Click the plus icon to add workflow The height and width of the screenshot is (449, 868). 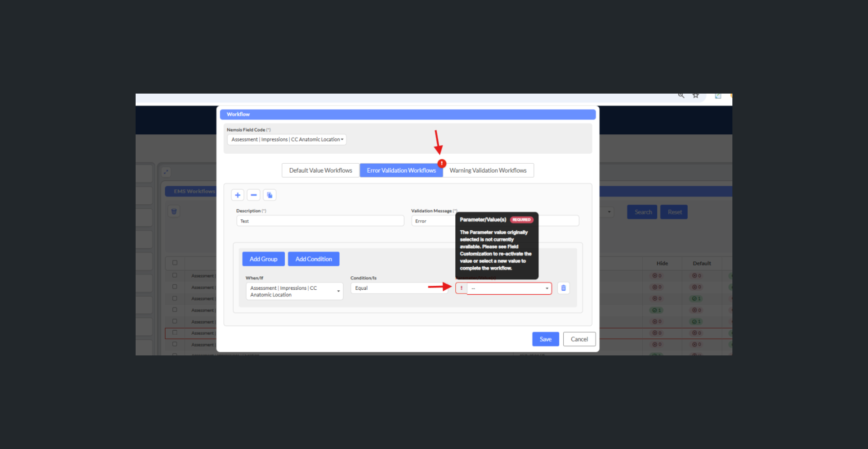[237, 195]
